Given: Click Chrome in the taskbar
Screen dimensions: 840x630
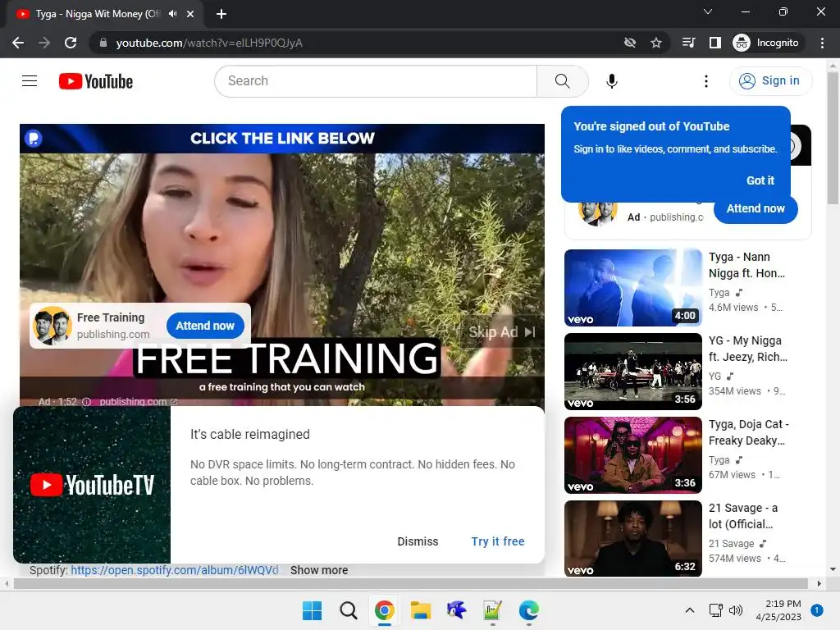Looking at the screenshot, I should (x=384, y=610).
